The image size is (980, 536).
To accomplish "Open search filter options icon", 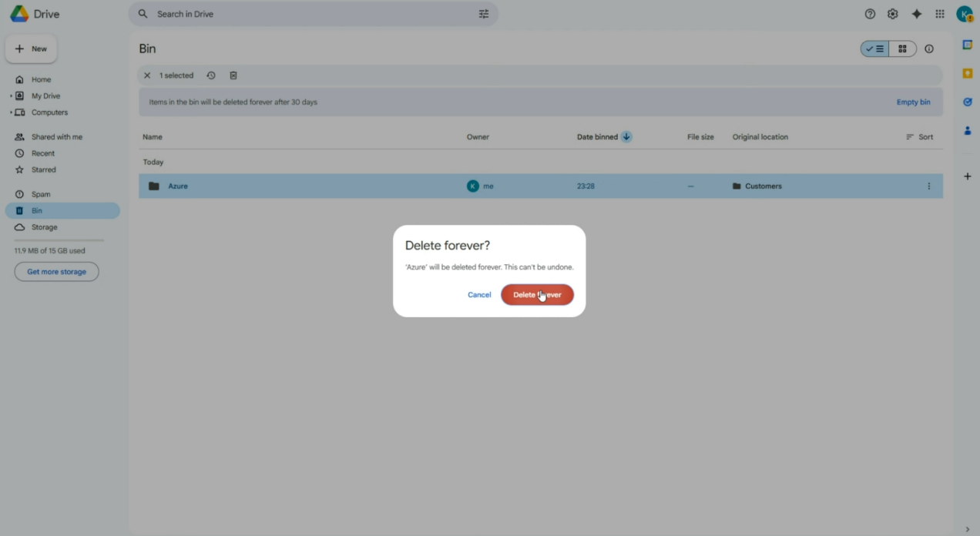I will tap(484, 14).
